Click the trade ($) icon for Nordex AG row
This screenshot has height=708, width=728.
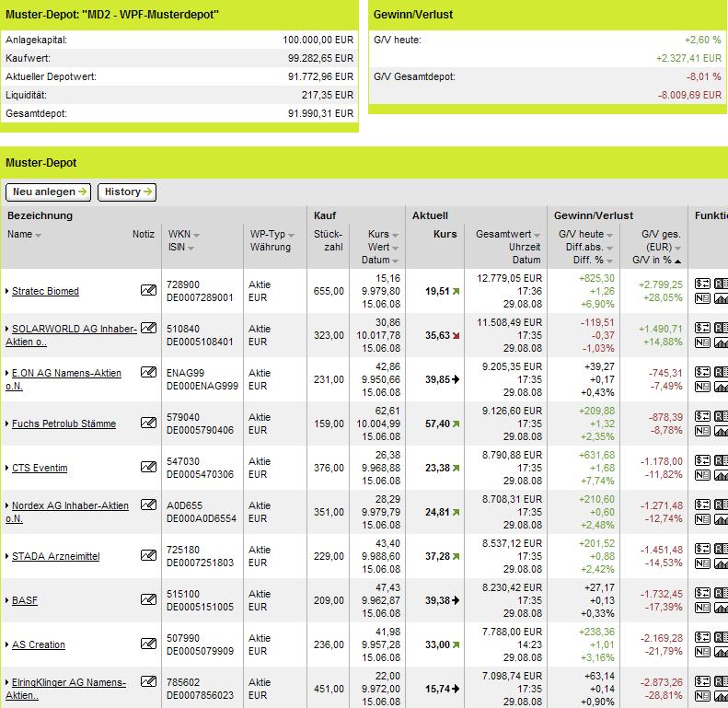(x=702, y=505)
